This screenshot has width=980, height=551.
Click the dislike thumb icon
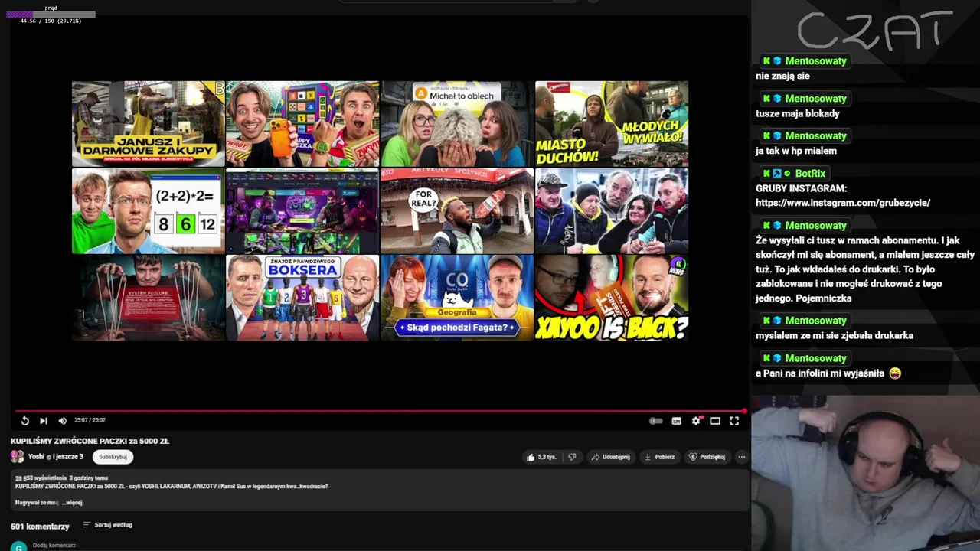click(x=572, y=457)
